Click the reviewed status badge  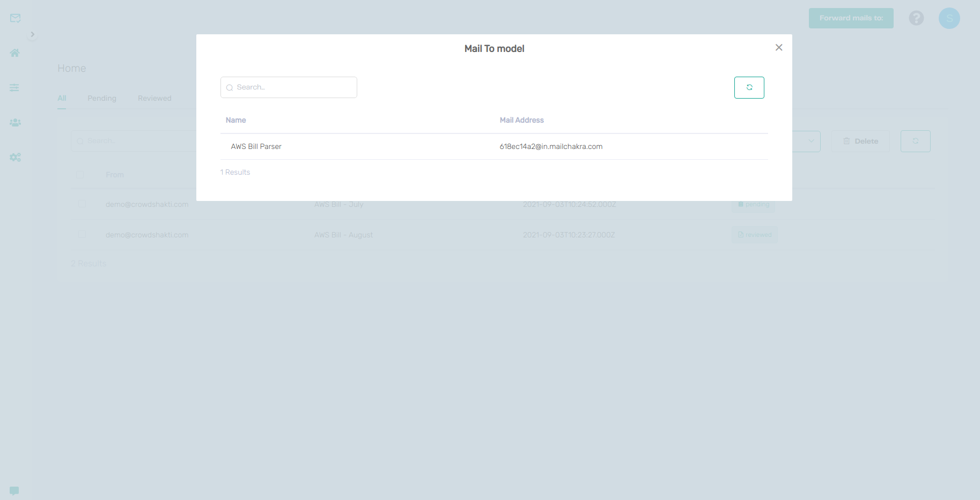pos(755,235)
